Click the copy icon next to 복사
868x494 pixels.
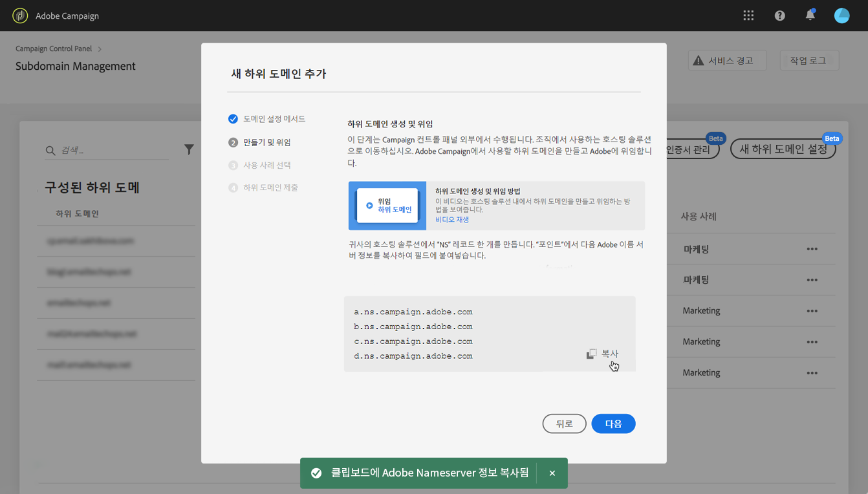tap(591, 354)
